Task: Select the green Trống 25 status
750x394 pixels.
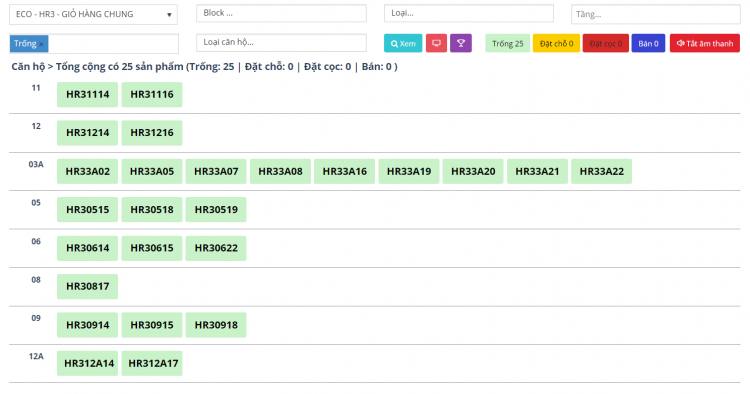Action: pyautogui.click(x=507, y=44)
